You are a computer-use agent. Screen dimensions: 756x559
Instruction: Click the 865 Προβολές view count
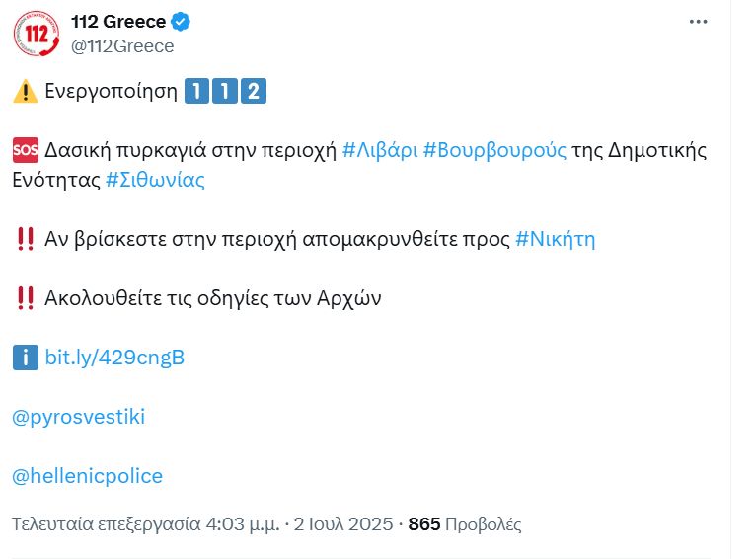465,524
